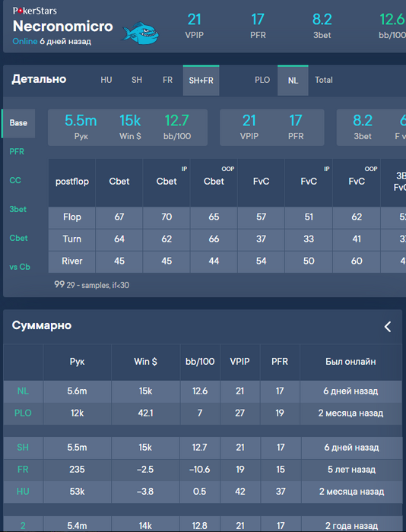Image resolution: width=406 pixels, height=532 pixels.
Task: Click the samples legend note
Action: [x=92, y=285]
